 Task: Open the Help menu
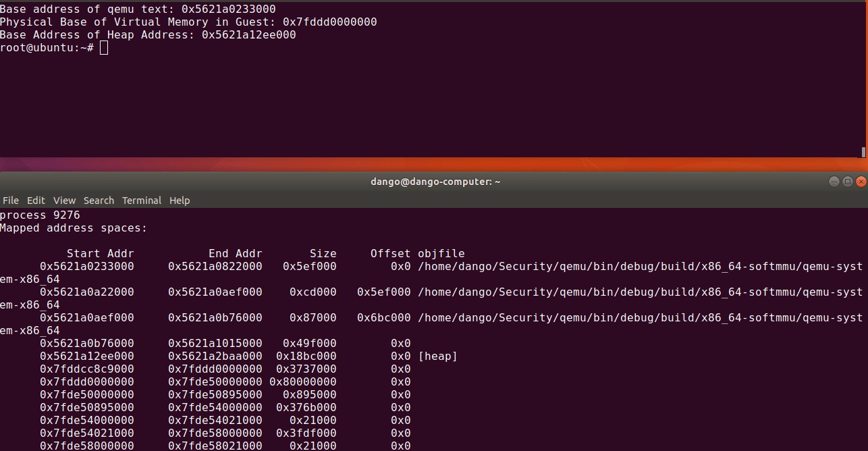click(180, 201)
